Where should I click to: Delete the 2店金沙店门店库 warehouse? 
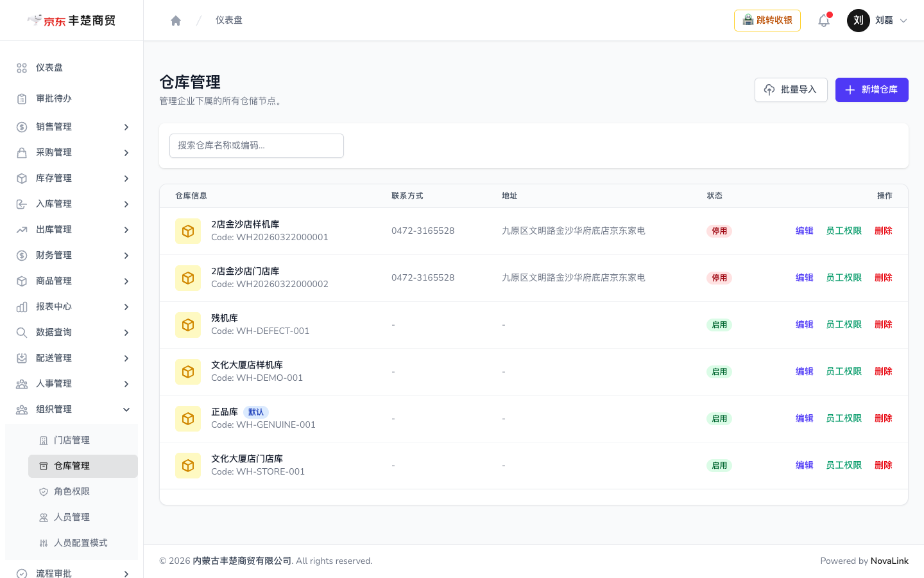pyautogui.click(x=884, y=278)
